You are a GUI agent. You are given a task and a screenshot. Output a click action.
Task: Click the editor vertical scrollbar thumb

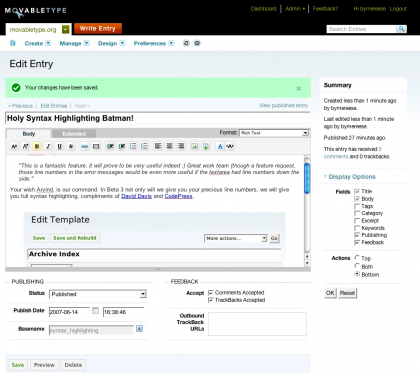click(x=307, y=178)
